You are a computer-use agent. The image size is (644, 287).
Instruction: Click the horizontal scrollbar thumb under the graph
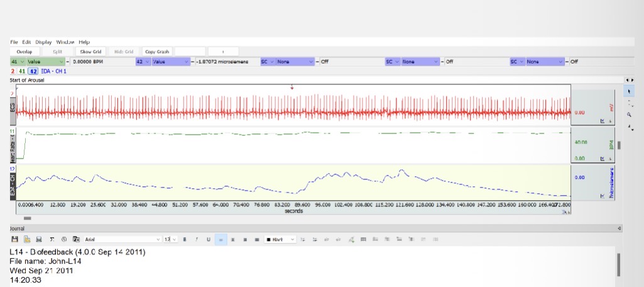pos(27,218)
